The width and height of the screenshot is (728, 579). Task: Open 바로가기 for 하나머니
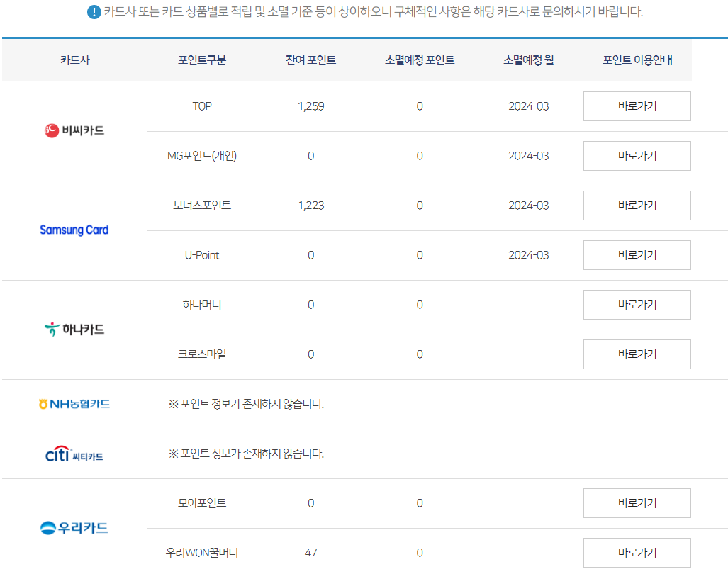636,304
